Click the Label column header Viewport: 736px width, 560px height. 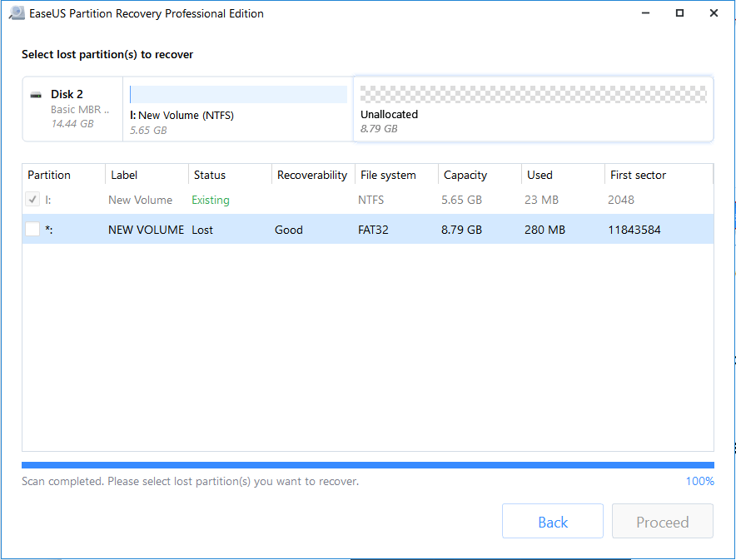tap(124, 175)
